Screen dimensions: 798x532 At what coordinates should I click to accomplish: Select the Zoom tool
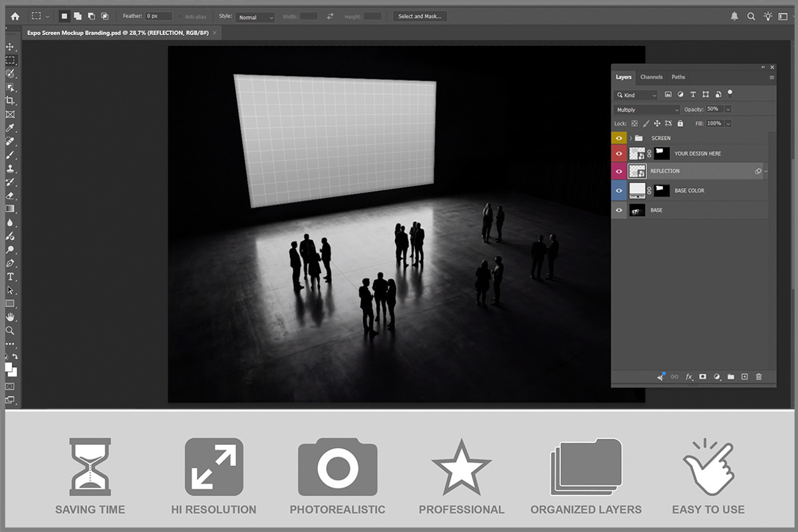click(x=10, y=331)
